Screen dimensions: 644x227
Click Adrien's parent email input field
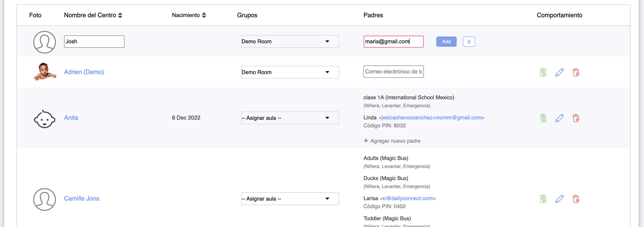[393, 72]
